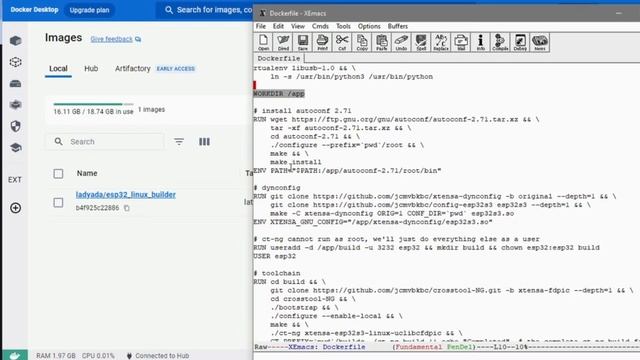Tick the select-all checkbox beside Name
Image resolution: width=640 pixels, height=360 pixels.
pyautogui.click(x=58, y=173)
